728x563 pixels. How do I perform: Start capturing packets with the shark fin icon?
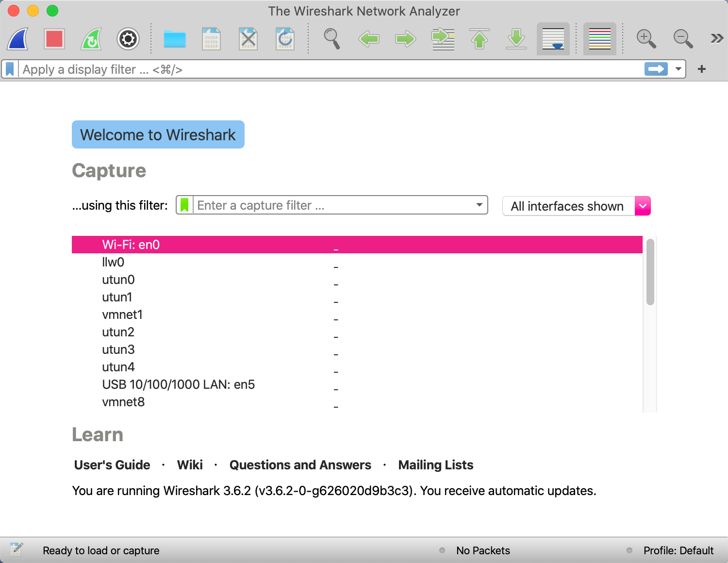pos(17,39)
